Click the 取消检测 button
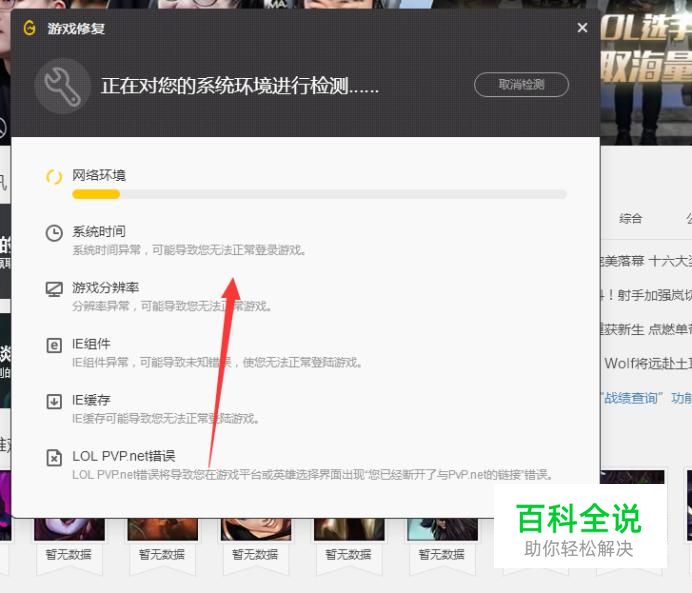The width and height of the screenshot is (692, 593). (x=521, y=84)
